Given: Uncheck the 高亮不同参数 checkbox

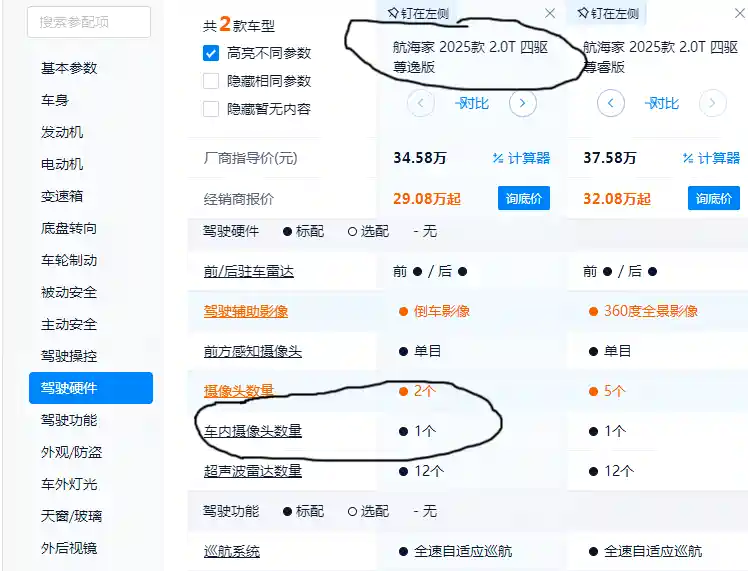Looking at the screenshot, I should (211, 53).
